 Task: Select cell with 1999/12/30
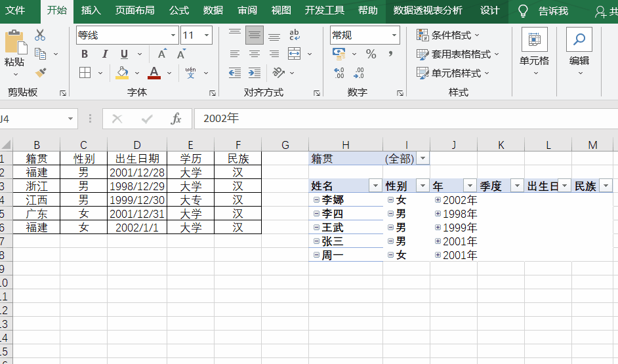pos(137,200)
